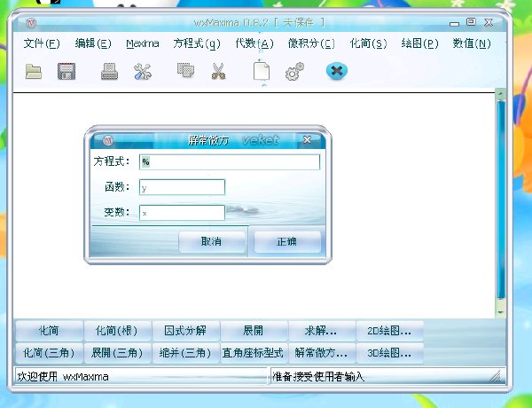This screenshot has width=532, height=408.
Task: Click the 求解... button
Action: (321, 331)
